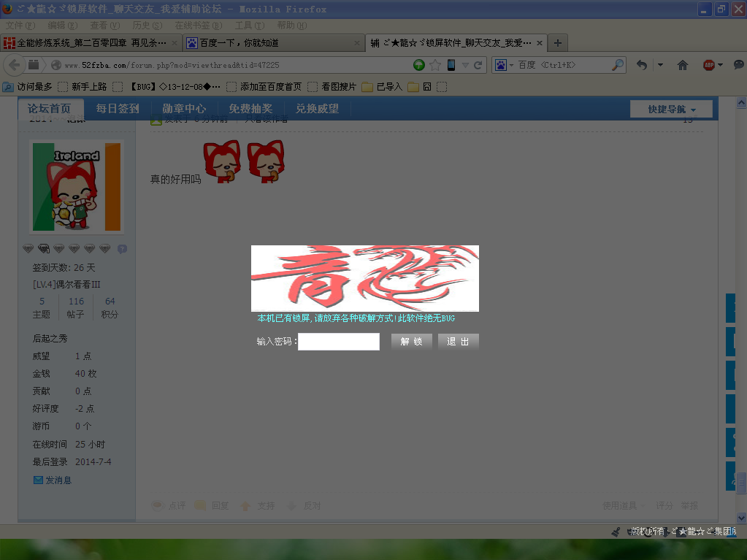Open the 帮助 menu
Viewport: 747px width, 560px height.
click(x=291, y=26)
